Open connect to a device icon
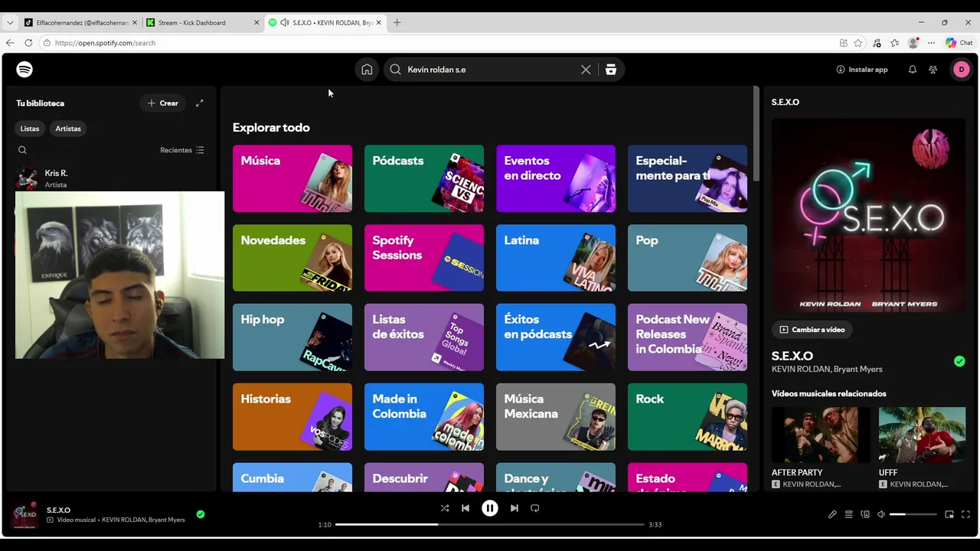 865,515
